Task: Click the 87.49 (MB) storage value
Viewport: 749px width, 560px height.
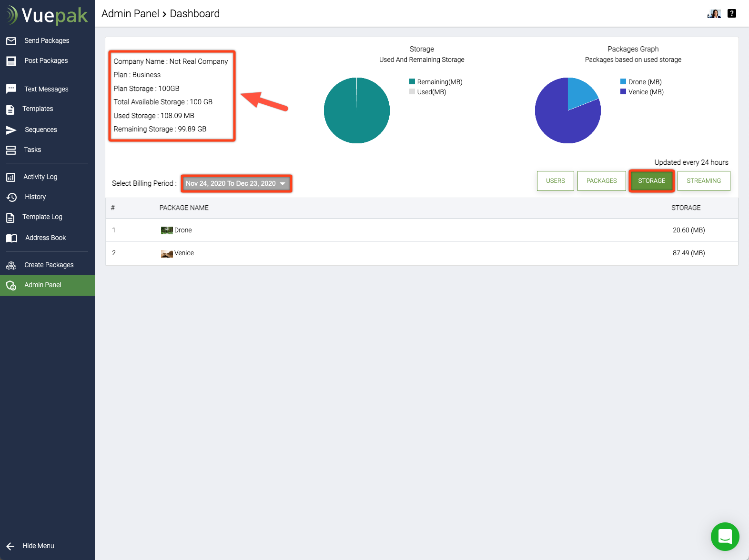Action: [x=689, y=253]
